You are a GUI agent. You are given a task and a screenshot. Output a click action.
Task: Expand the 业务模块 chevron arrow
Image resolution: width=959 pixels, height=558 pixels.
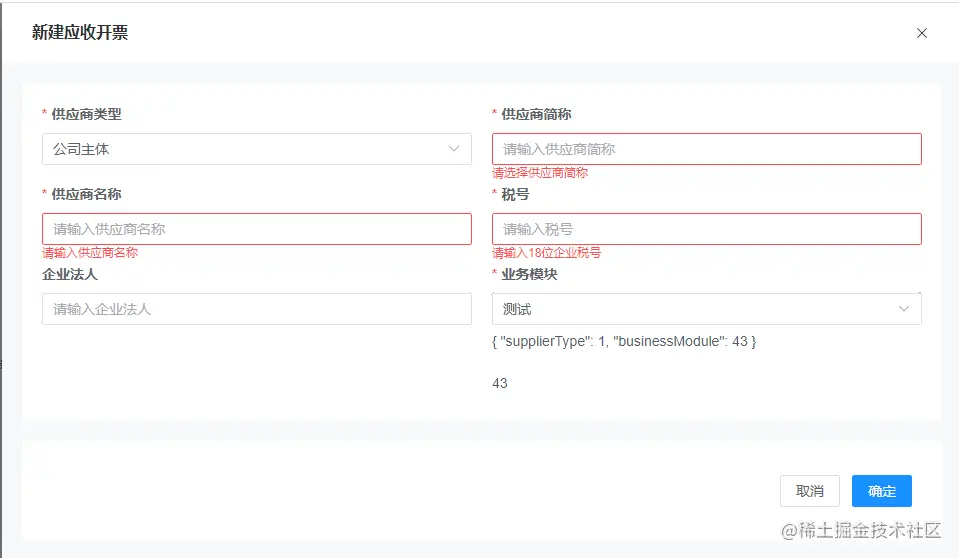coord(903,309)
